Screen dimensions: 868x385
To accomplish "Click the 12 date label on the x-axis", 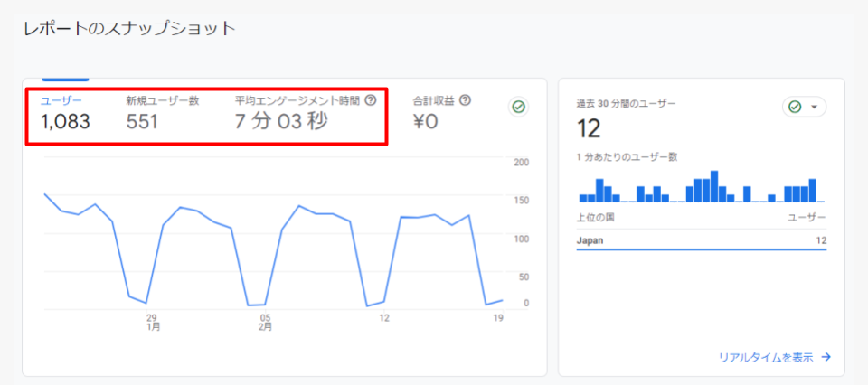I will tap(384, 318).
